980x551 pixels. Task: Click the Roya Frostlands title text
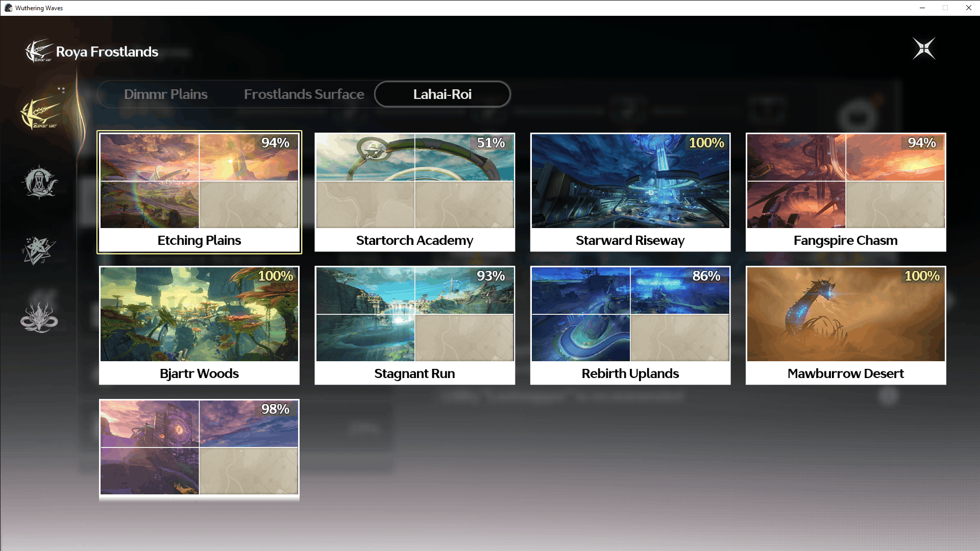coord(107,52)
